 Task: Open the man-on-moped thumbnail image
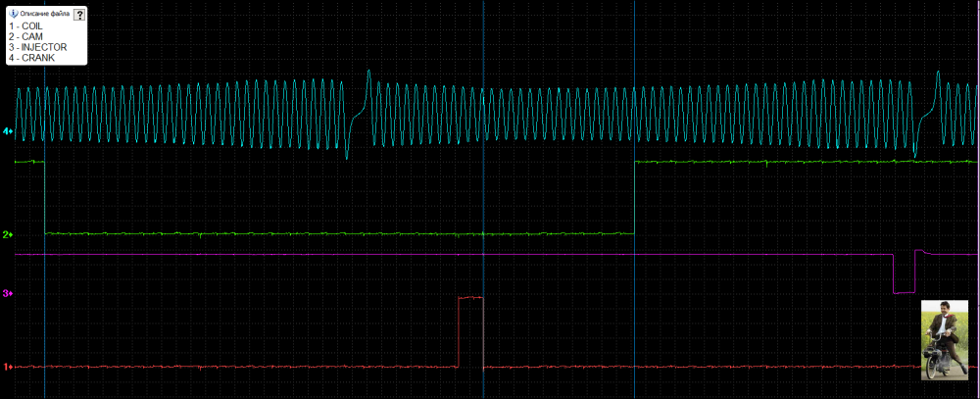[945, 340]
